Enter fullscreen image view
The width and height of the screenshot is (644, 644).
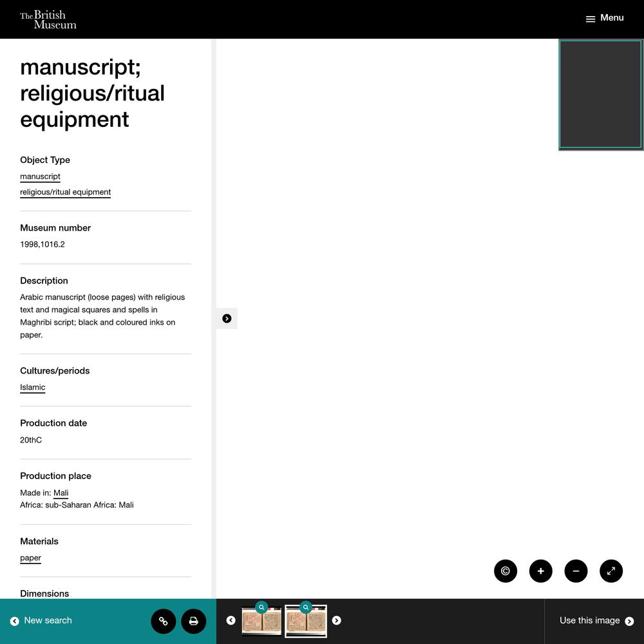pyautogui.click(x=611, y=571)
